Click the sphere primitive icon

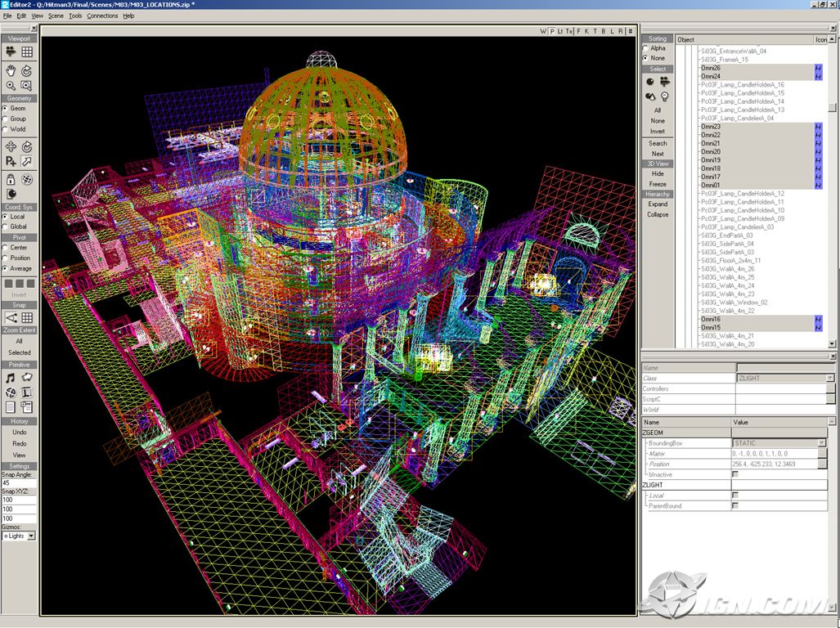tap(11, 392)
